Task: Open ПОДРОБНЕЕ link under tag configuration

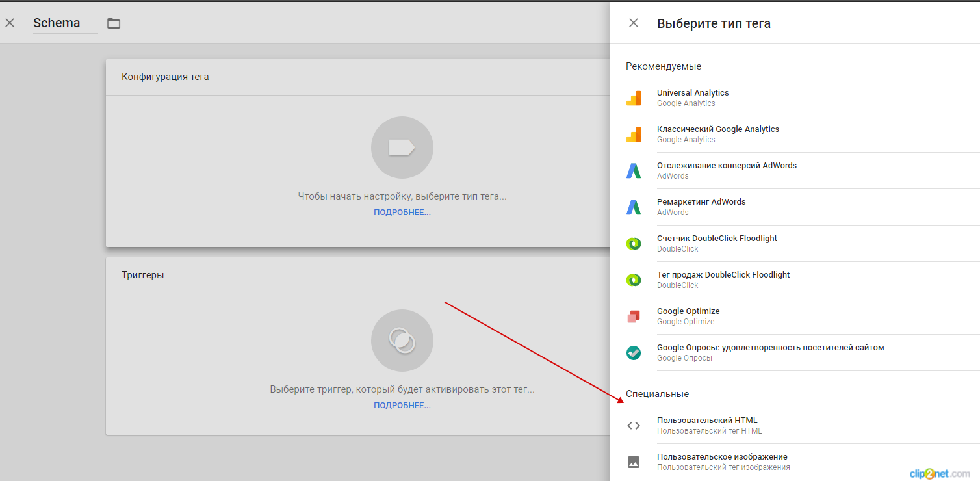Action: [402, 213]
